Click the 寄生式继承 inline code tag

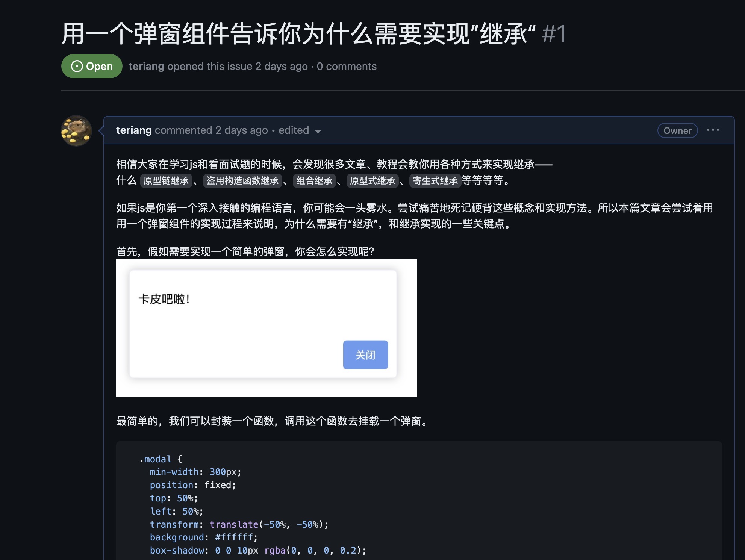tap(435, 181)
